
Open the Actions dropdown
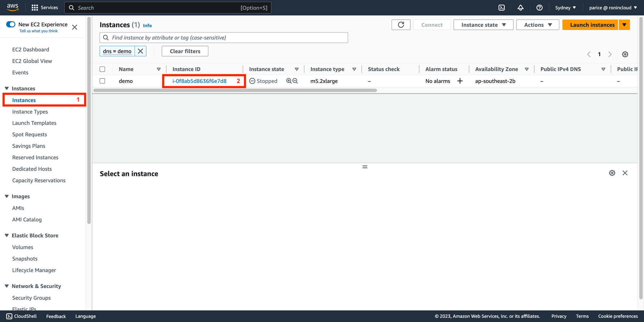538,25
